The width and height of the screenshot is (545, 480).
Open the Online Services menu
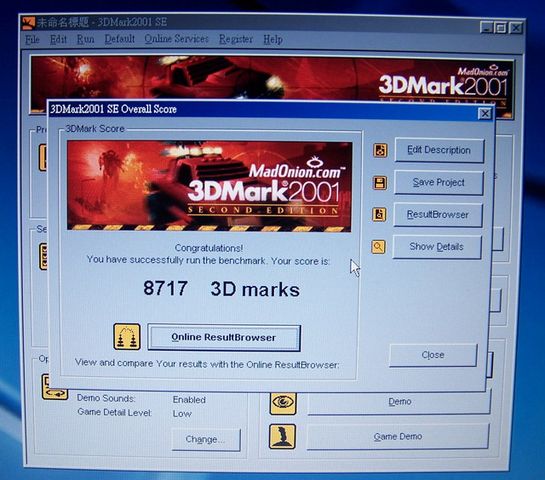176,39
